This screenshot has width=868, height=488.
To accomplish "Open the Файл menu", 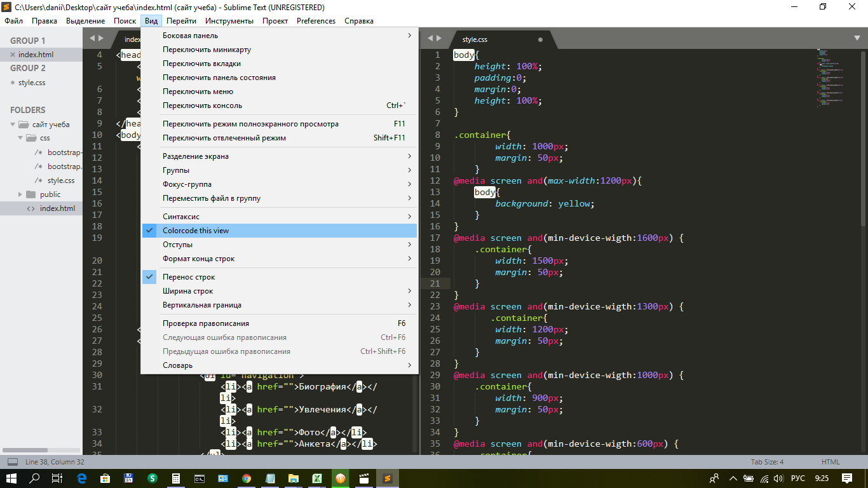I will (x=13, y=20).
